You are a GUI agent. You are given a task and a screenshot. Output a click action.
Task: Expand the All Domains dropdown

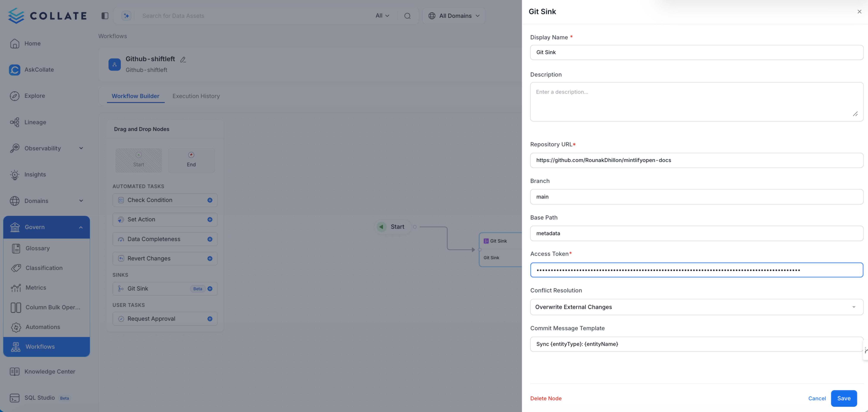454,16
